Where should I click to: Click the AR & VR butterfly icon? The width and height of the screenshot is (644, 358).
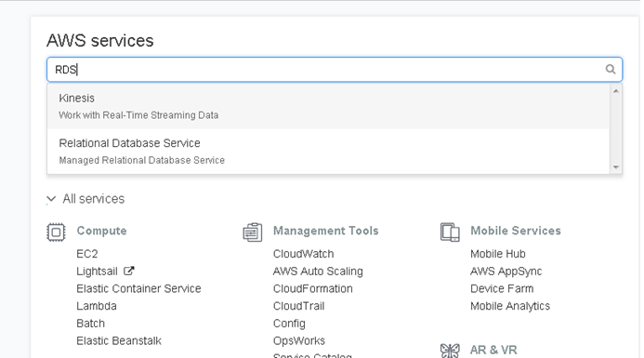450,351
